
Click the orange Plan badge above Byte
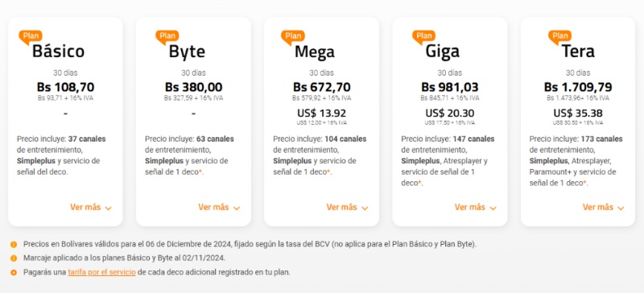(167, 36)
